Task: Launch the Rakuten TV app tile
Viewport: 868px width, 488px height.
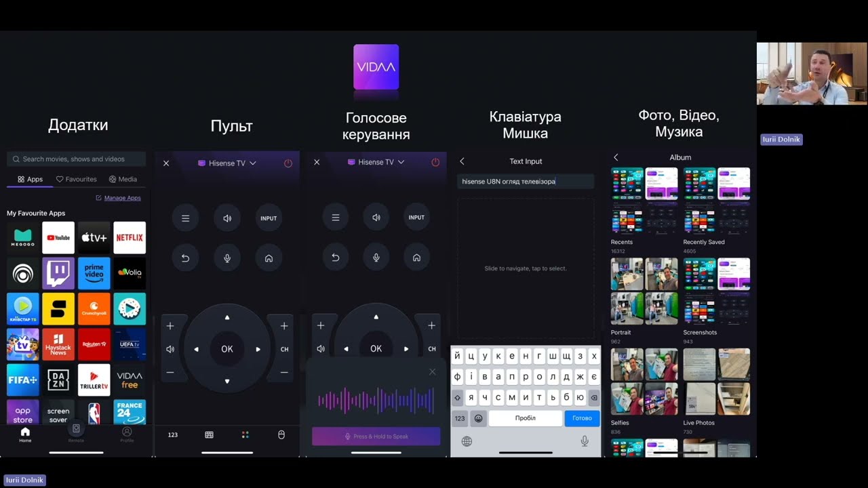Action: [x=94, y=344]
